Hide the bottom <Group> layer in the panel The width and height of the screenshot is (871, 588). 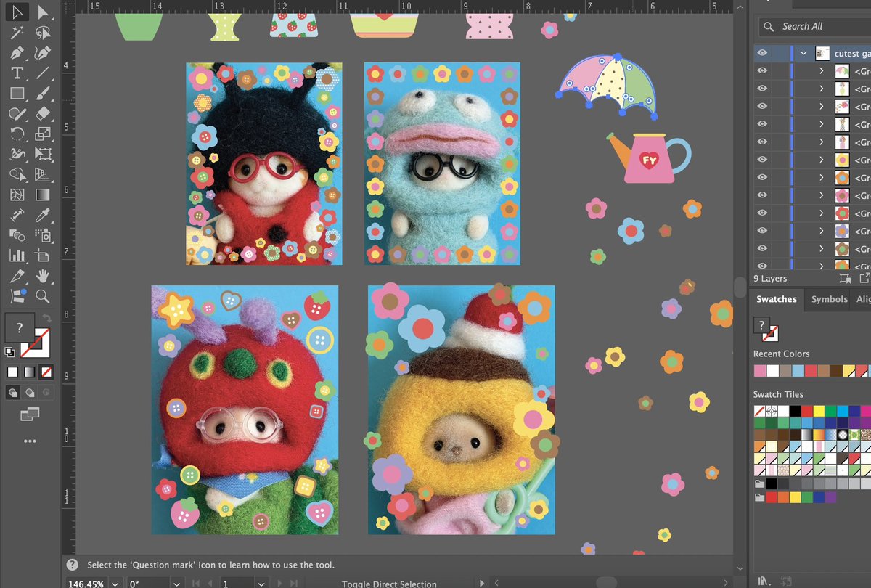[x=763, y=266]
